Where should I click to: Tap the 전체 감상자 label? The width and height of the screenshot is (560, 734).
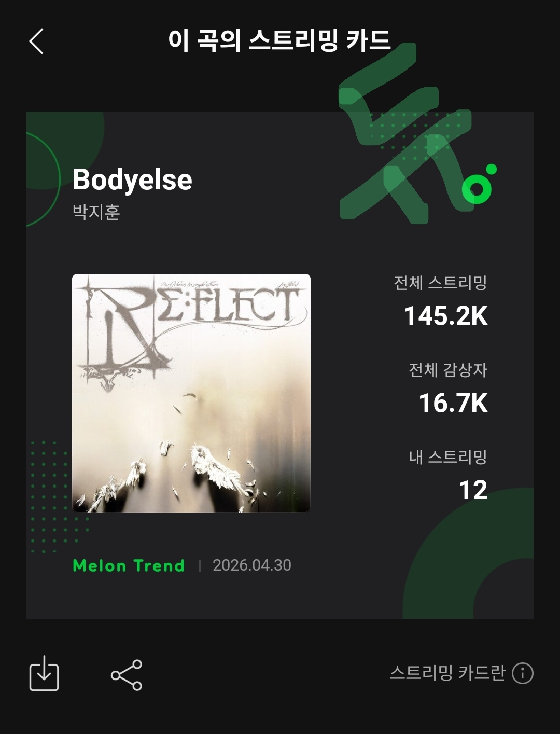point(448,370)
